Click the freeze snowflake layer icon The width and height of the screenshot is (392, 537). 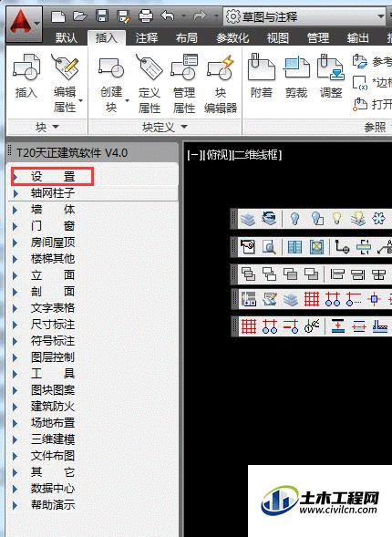[378, 219]
